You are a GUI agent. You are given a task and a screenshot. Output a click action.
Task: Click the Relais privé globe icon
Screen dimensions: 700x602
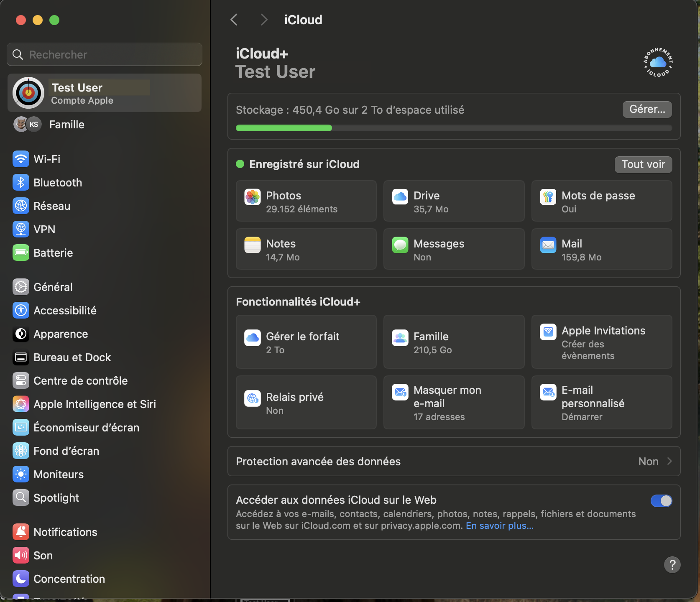[x=253, y=398]
